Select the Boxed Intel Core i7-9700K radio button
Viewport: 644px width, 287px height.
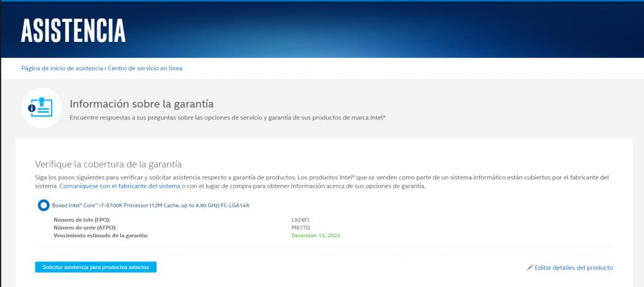click(x=44, y=204)
